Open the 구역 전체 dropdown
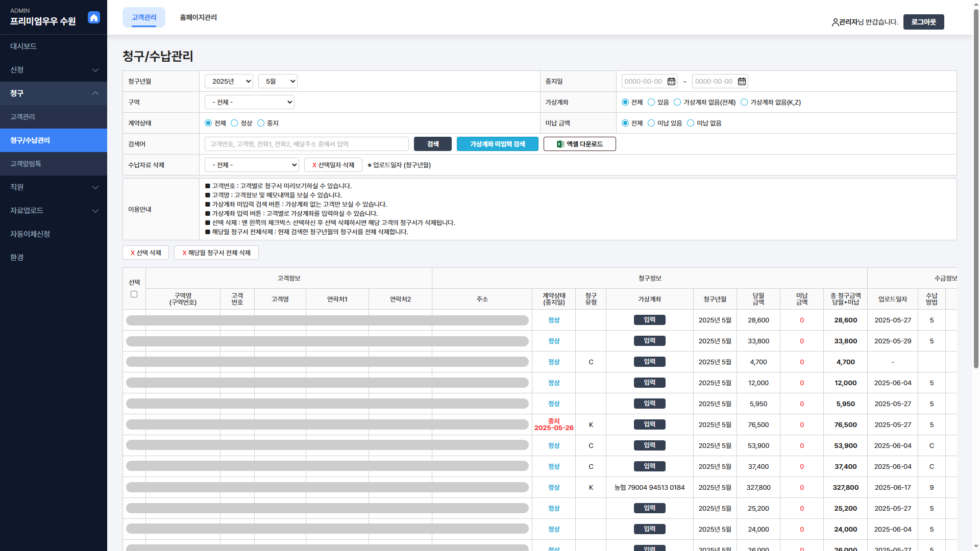Screen dimensions: 980x551 [249, 103]
